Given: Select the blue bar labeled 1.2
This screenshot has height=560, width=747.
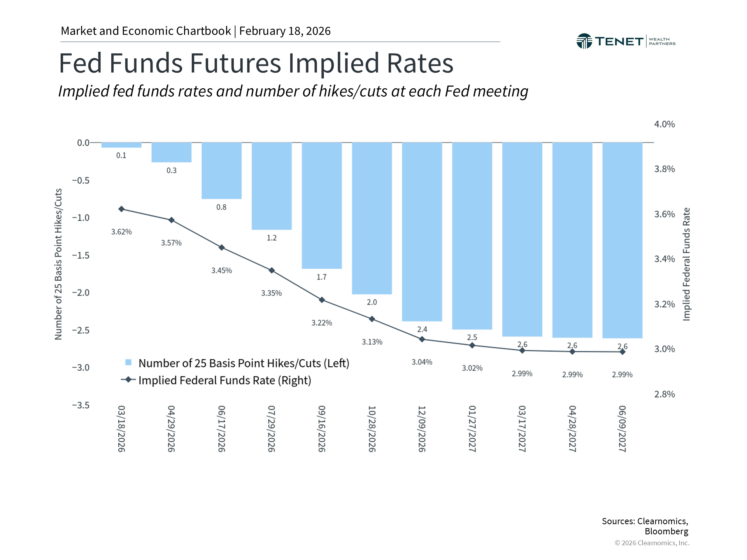Looking at the screenshot, I should 272,186.
